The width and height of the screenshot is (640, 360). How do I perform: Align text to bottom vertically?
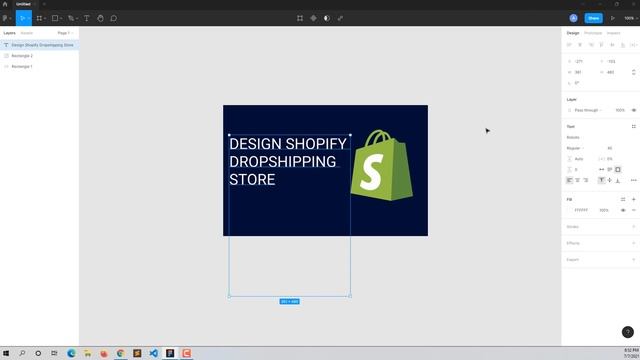[x=618, y=180]
